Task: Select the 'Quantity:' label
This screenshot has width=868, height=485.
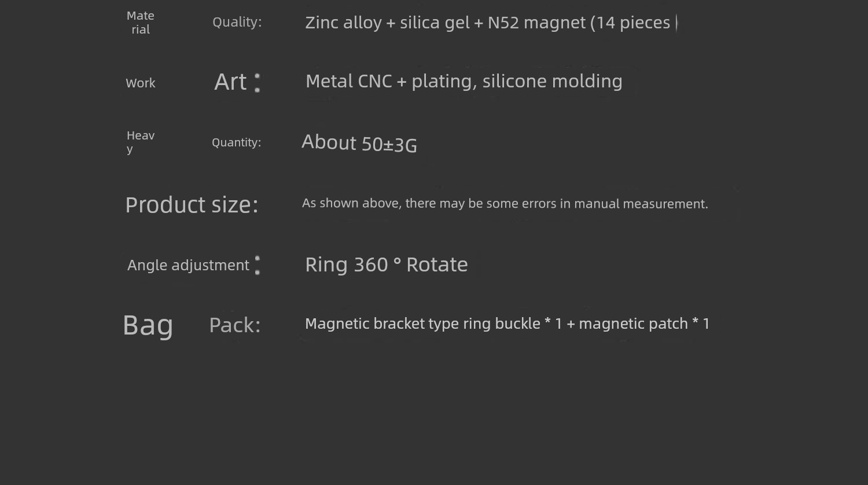Action: [x=236, y=142]
